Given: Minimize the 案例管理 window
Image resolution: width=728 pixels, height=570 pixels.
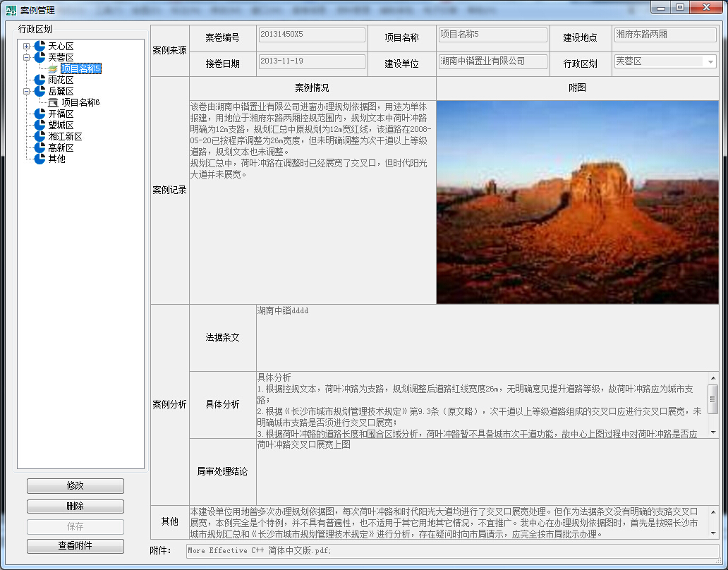Looking at the screenshot, I should [661, 8].
